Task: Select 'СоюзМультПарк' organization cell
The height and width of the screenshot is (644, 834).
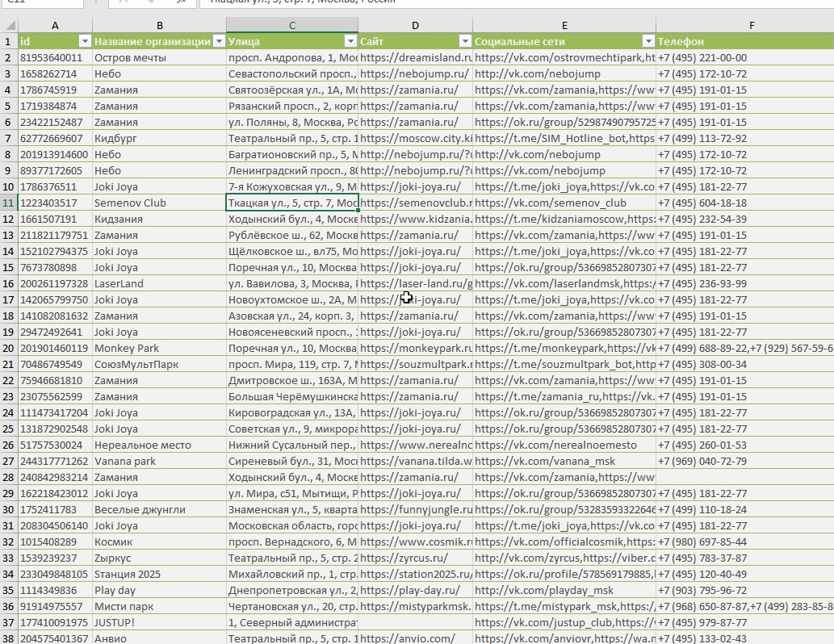Action: [160, 364]
